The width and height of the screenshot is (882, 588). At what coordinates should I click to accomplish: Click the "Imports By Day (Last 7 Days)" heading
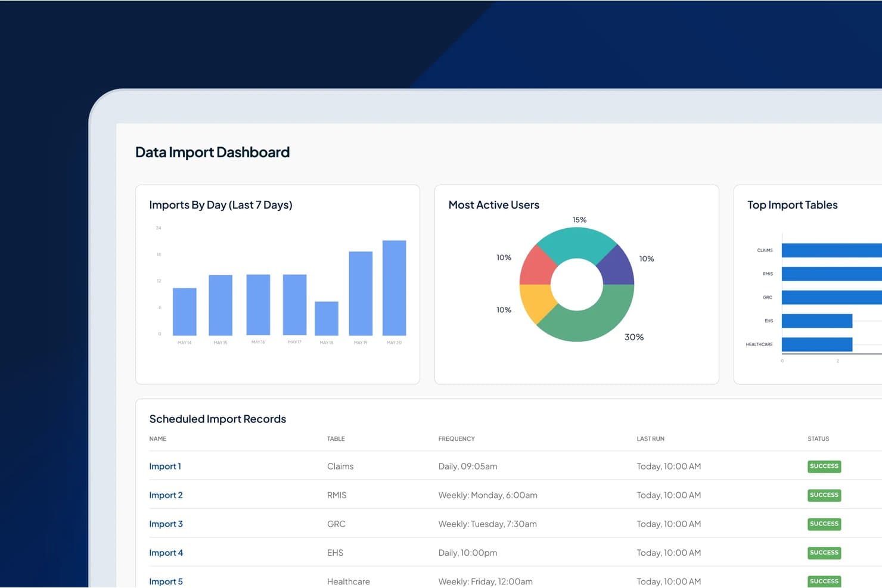220,205
